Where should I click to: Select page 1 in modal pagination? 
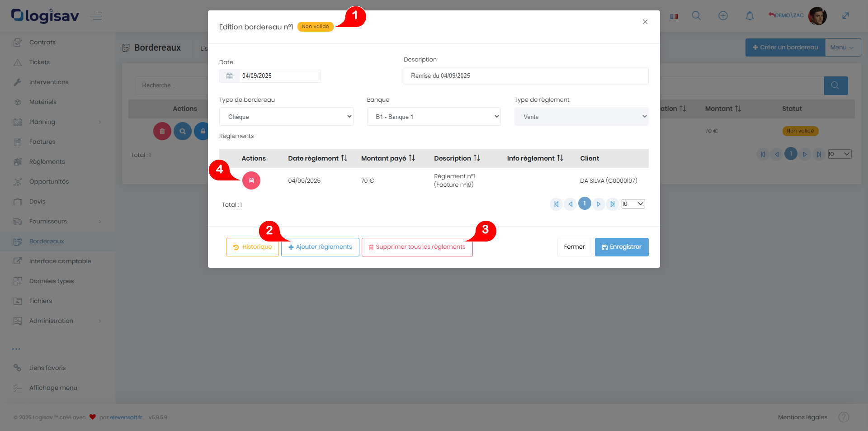click(x=584, y=204)
